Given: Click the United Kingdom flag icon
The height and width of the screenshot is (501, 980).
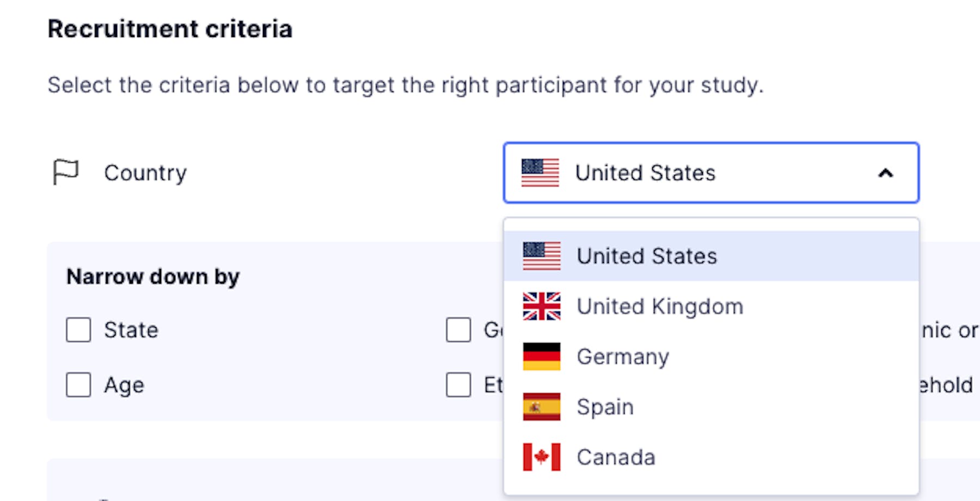Looking at the screenshot, I should 542,306.
